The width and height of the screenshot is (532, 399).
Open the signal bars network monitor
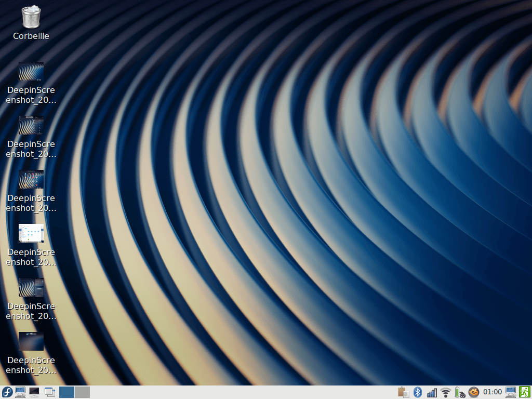[x=432, y=393]
